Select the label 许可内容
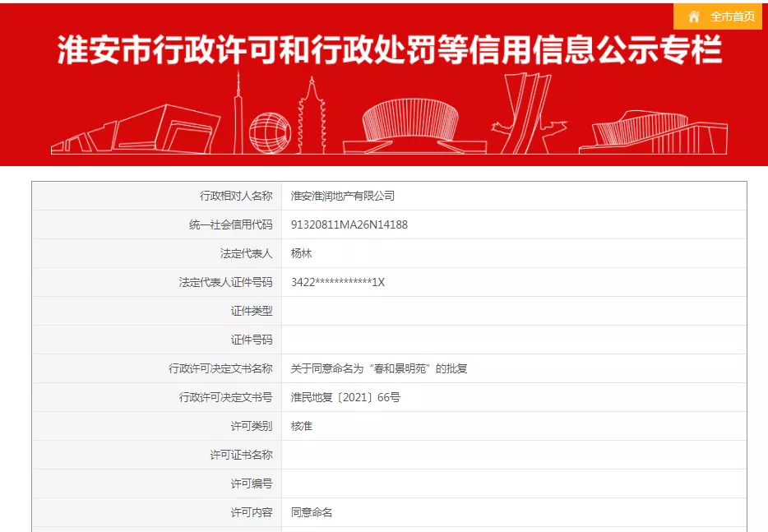Image resolution: width=768 pixels, height=532 pixels. (x=252, y=512)
